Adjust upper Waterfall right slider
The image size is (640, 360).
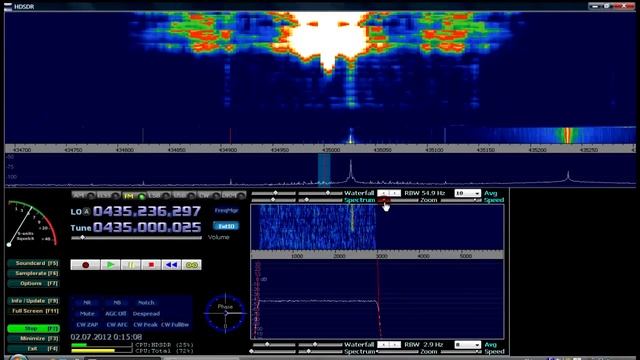pos(320,193)
